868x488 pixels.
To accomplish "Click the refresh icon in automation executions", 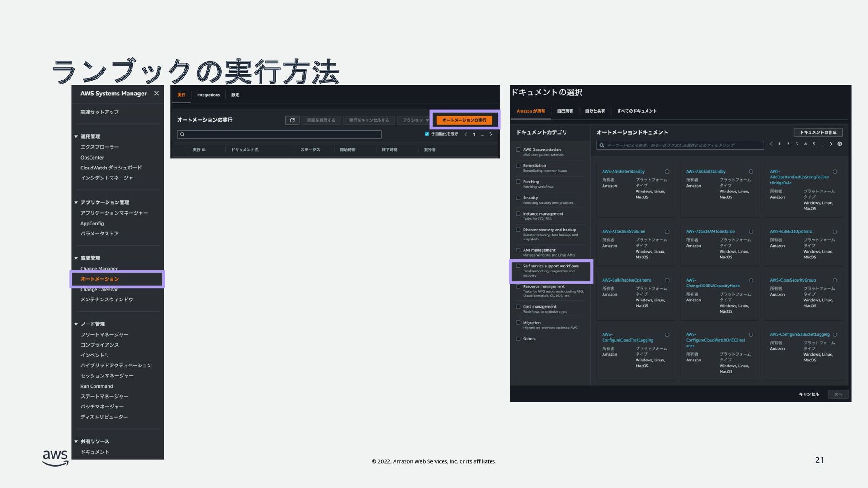I will pyautogui.click(x=292, y=120).
